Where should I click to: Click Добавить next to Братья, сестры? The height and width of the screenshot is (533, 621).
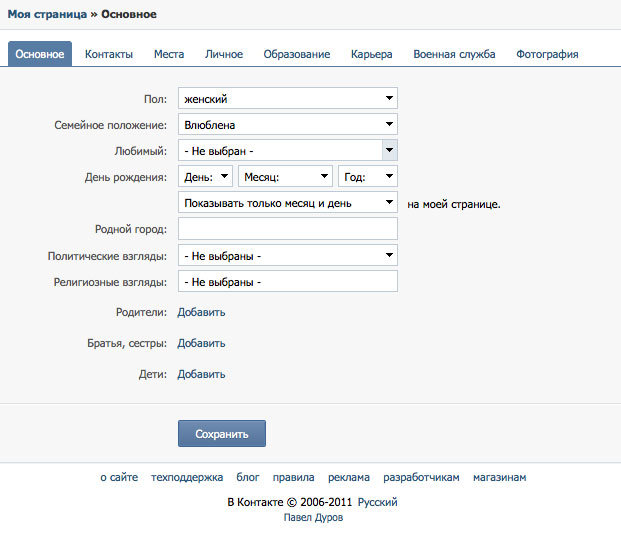pyautogui.click(x=201, y=343)
